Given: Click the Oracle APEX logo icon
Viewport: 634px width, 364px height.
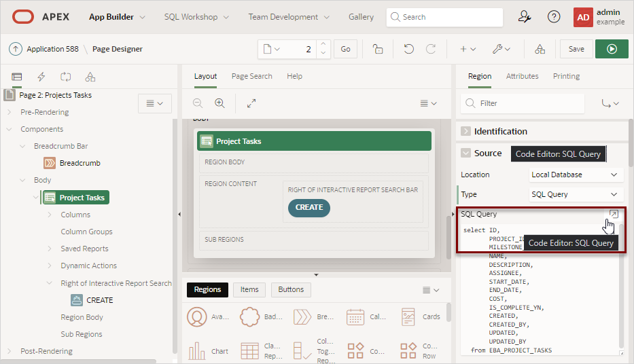Looking at the screenshot, I should point(23,17).
